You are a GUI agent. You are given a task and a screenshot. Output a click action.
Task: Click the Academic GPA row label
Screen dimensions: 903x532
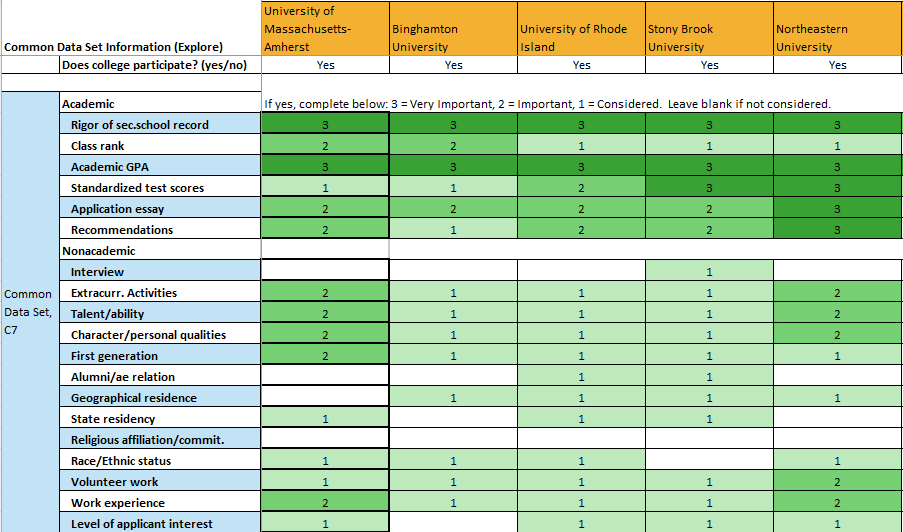pos(160,166)
